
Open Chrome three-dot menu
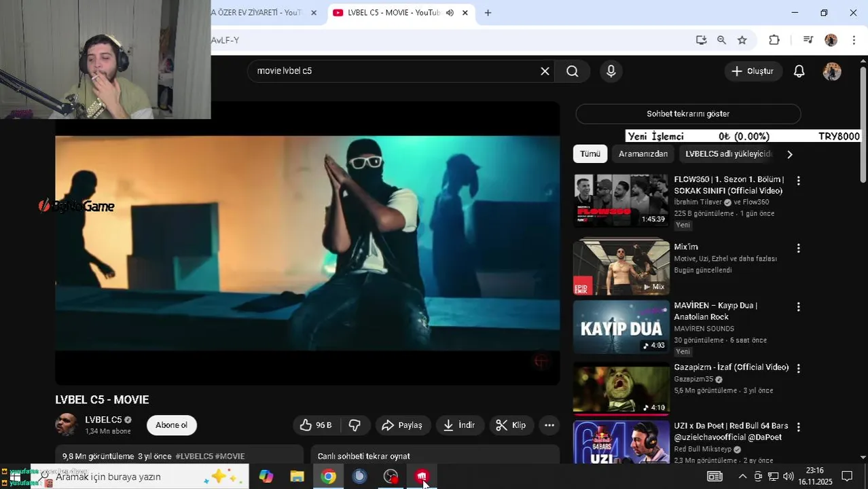[854, 40]
